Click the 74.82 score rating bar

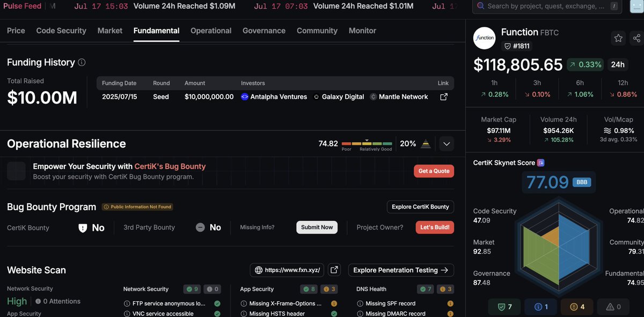(367, 144)
